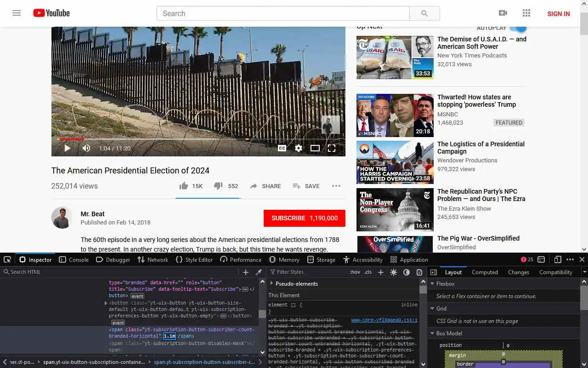Image resolution: width=588 pixels, height=368 pixels.
Task: Switch to the Console tab
Action: click(x=74, y=259)
